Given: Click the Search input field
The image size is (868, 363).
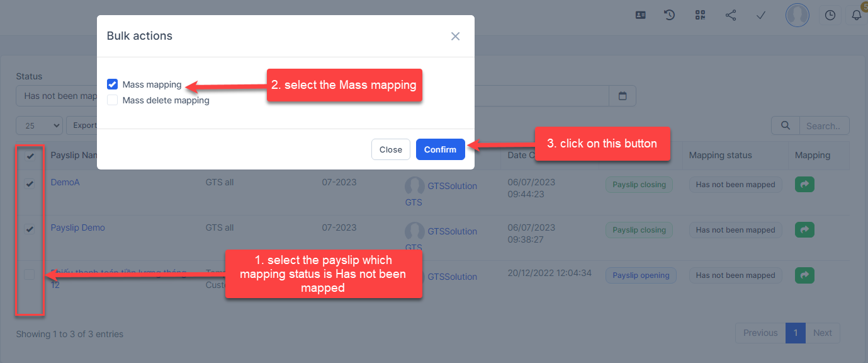Looking at the screenshot, I should tap(823, 125).
